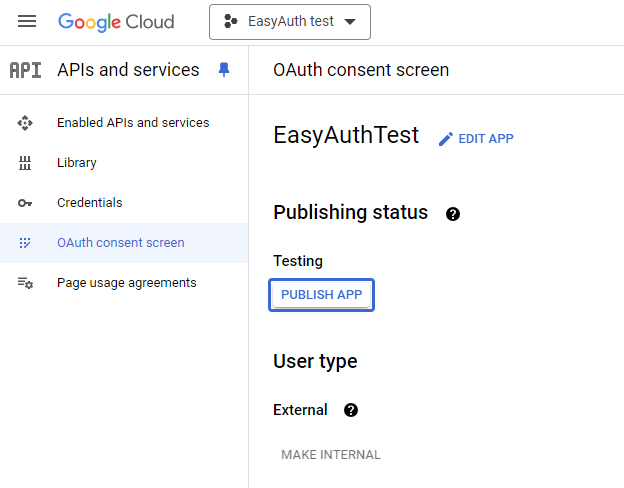Go to Enabled APIs and services
624x488 pixels.
[x=133, y=123]
